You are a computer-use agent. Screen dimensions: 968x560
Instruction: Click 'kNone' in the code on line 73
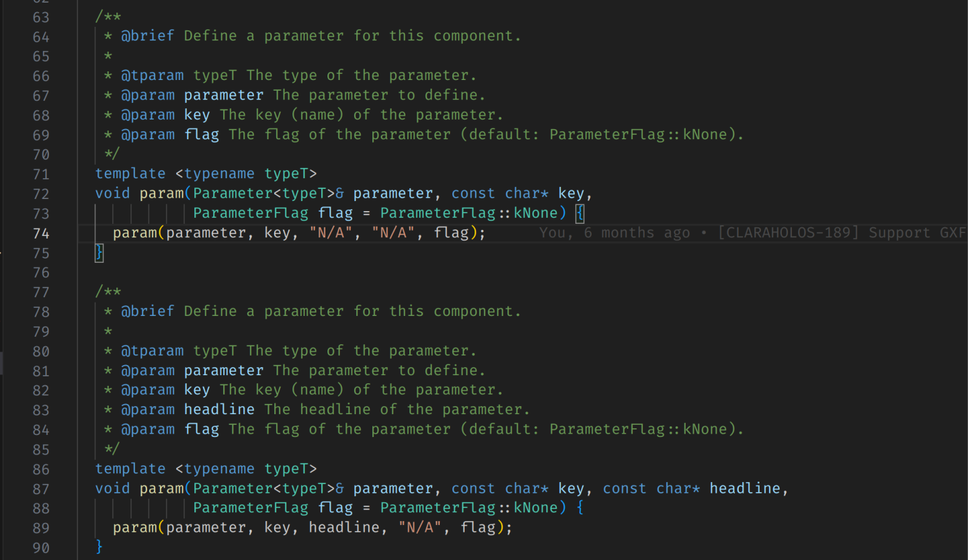tap(536, 213)
